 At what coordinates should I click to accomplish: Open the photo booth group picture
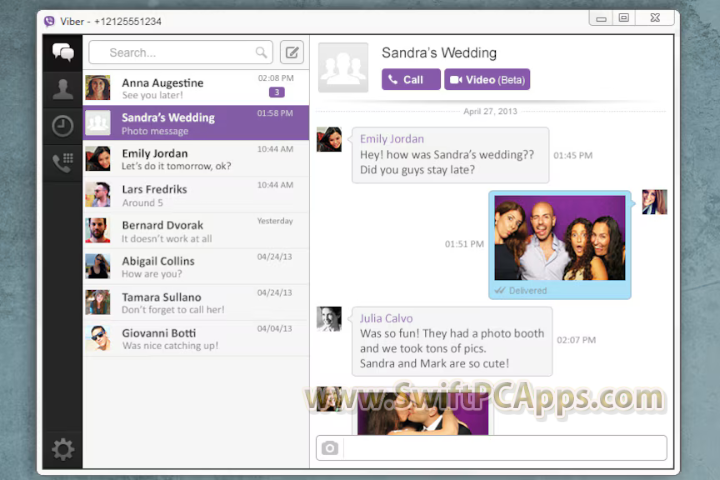pyautogui.click(x=560, y=238)
